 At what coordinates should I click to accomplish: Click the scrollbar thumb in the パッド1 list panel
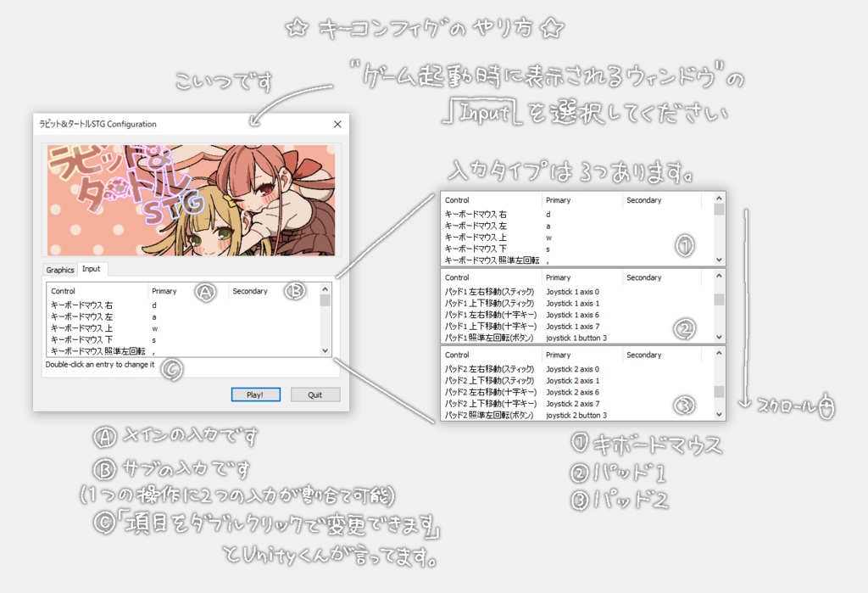point(719,299)
